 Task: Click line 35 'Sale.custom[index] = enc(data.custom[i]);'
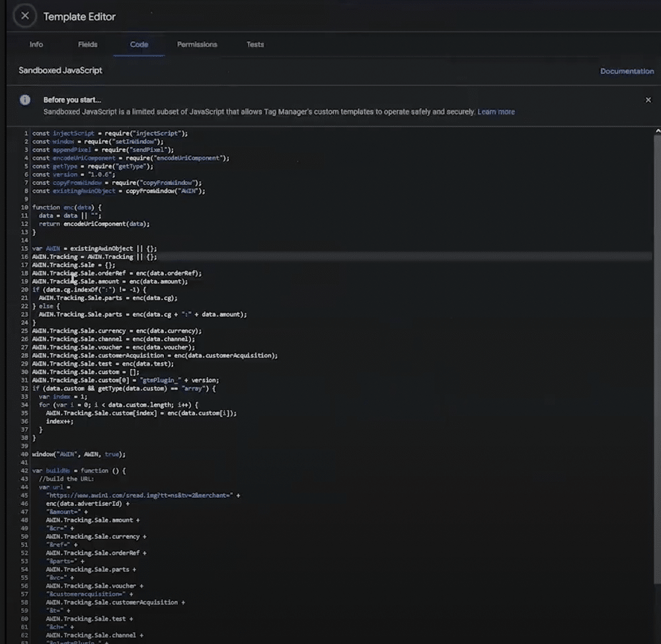pos(141,413)
